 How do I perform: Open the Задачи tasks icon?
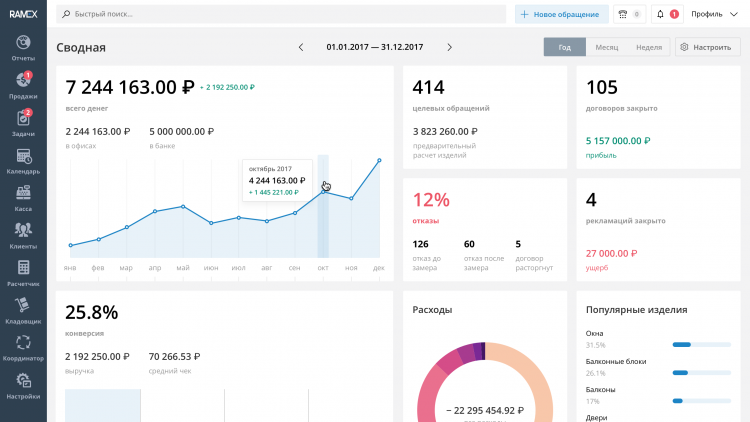pos(23,120)
